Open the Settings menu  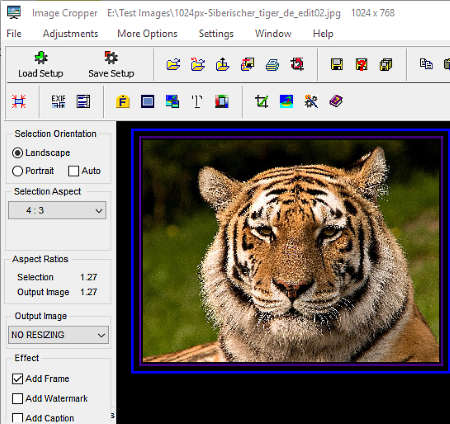pos(216,34)
